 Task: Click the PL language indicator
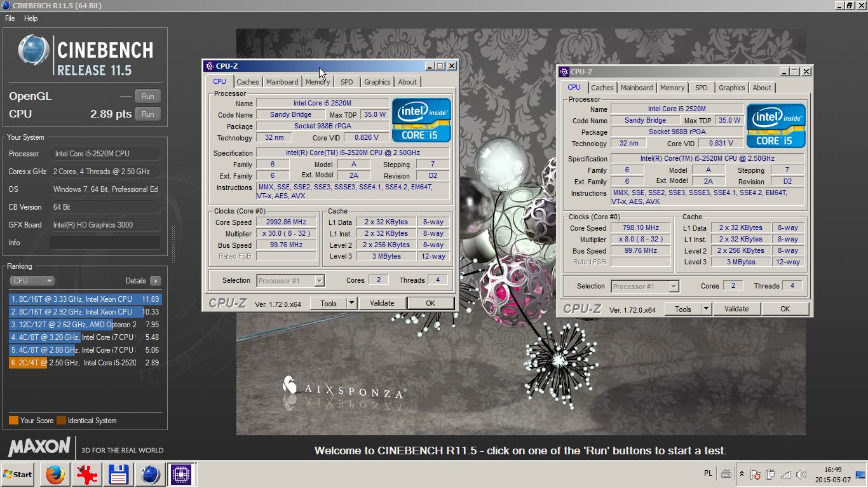pos(709,473)
